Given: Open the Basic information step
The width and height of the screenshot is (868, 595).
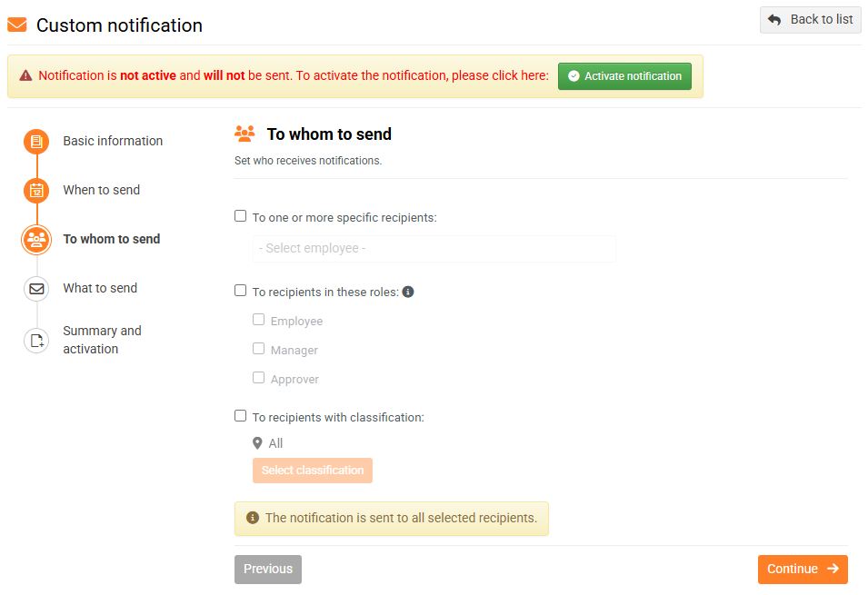Looking at the screenshot, I should (x=113, y=141).
